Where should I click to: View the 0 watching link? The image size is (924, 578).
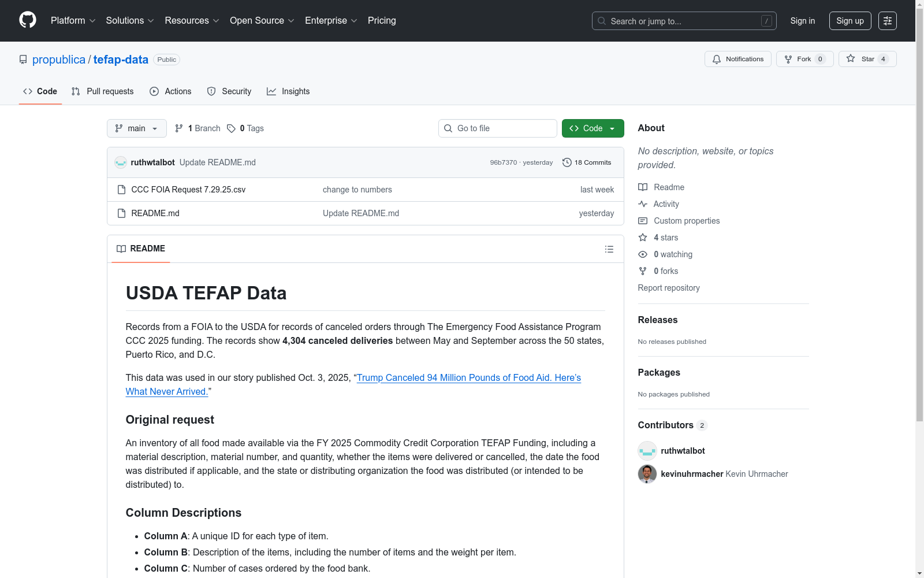pos(665,254)
